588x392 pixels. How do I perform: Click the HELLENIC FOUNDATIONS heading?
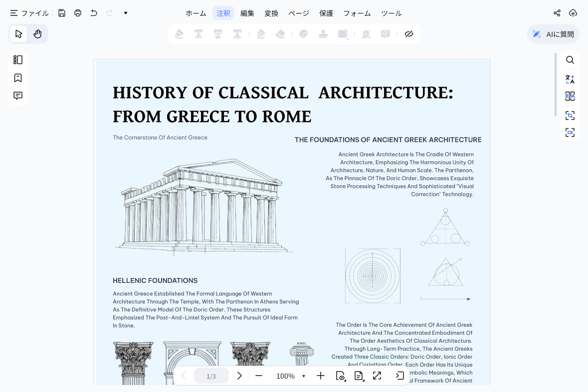tap(155, 280)
